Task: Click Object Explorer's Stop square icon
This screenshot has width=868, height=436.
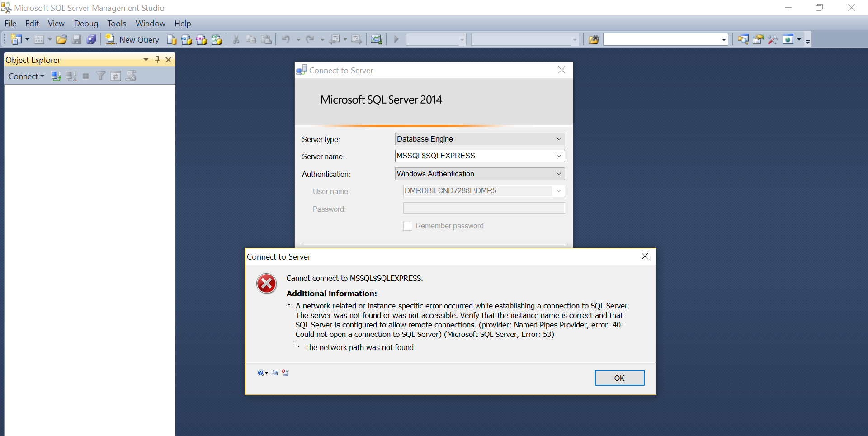Action: pos(86,76)
